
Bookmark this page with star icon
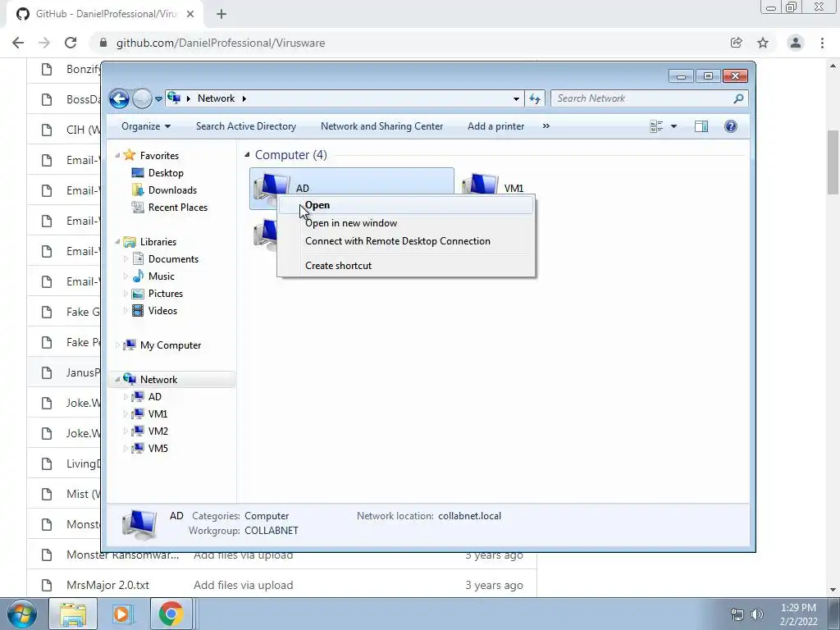763,43
